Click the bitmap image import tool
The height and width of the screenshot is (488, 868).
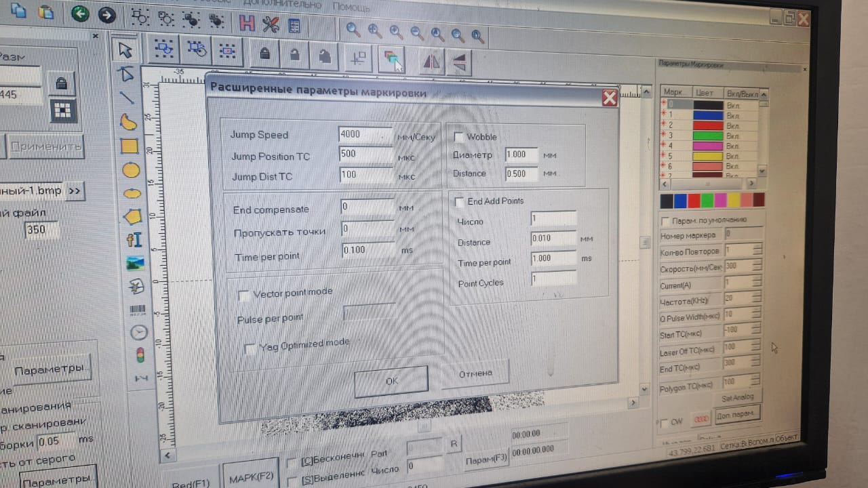(x=135, y=263)
